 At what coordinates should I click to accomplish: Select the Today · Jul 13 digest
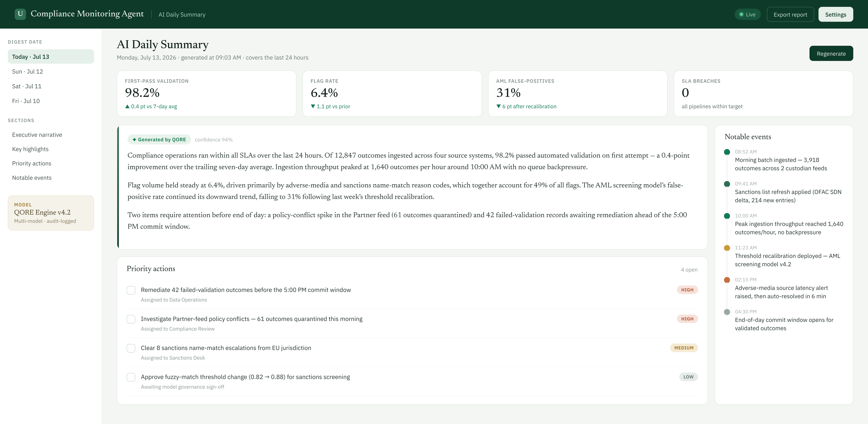(51, 57)
